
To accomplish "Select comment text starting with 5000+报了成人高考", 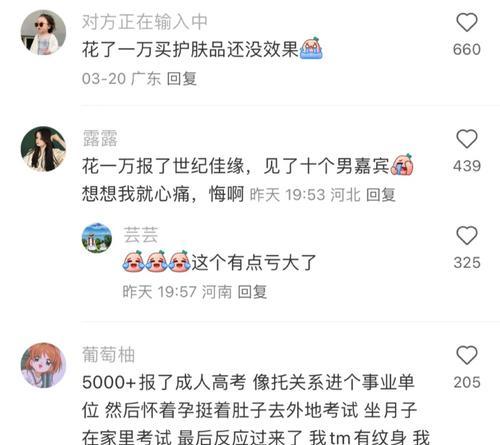I will 256,410.
